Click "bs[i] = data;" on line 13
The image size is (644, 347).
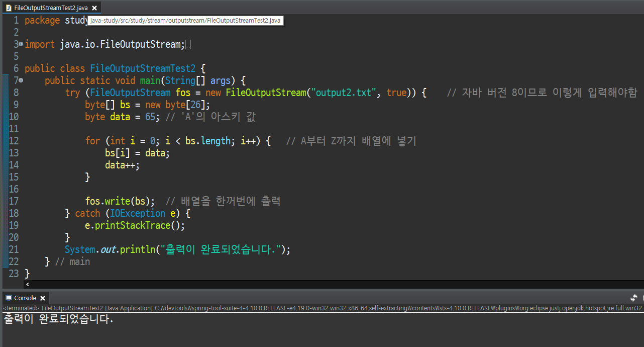(x=138, y=153)
